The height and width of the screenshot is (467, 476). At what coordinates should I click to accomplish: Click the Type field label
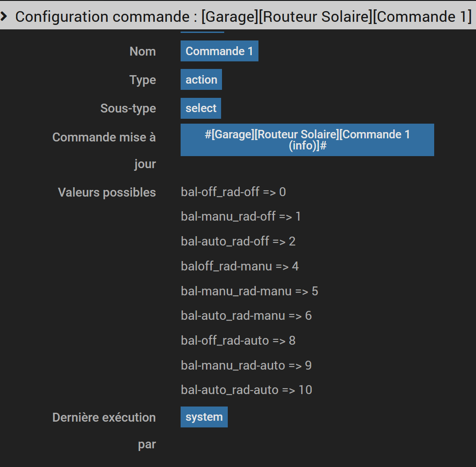tap(142, 80)
